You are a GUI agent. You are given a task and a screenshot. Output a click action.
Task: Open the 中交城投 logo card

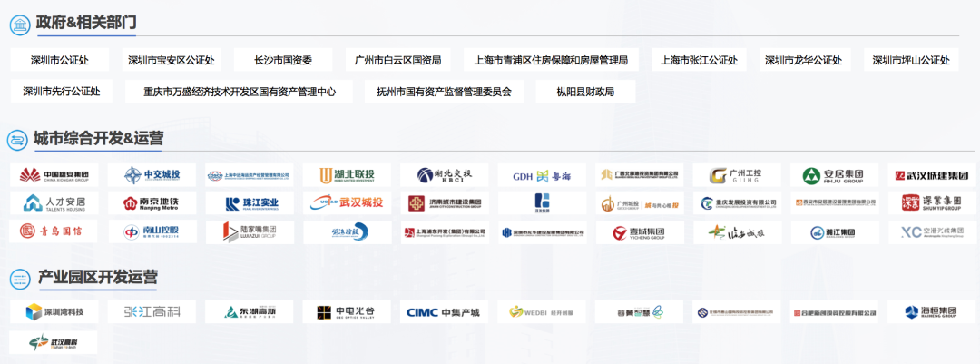[152, 175]
